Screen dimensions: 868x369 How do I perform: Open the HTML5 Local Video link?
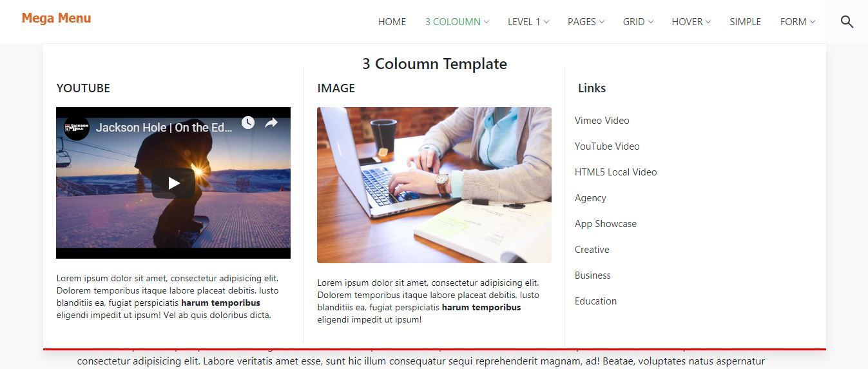click(615, 172)
